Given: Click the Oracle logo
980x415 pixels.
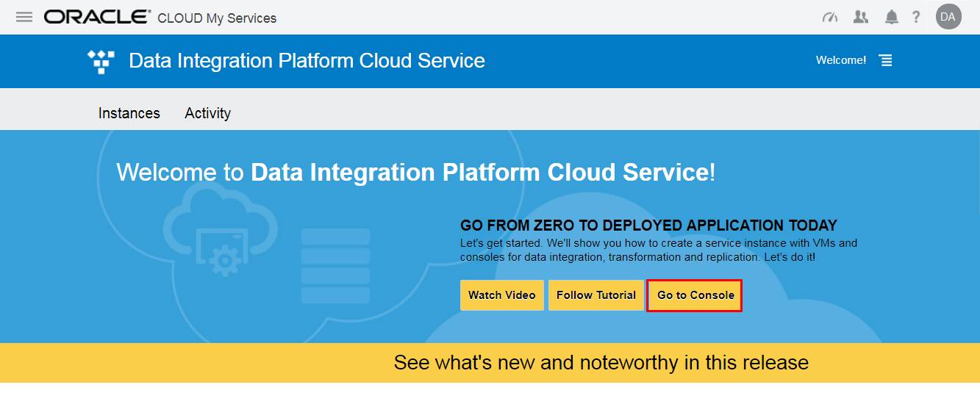Looking at the screenshot, I should click(97, 17).
